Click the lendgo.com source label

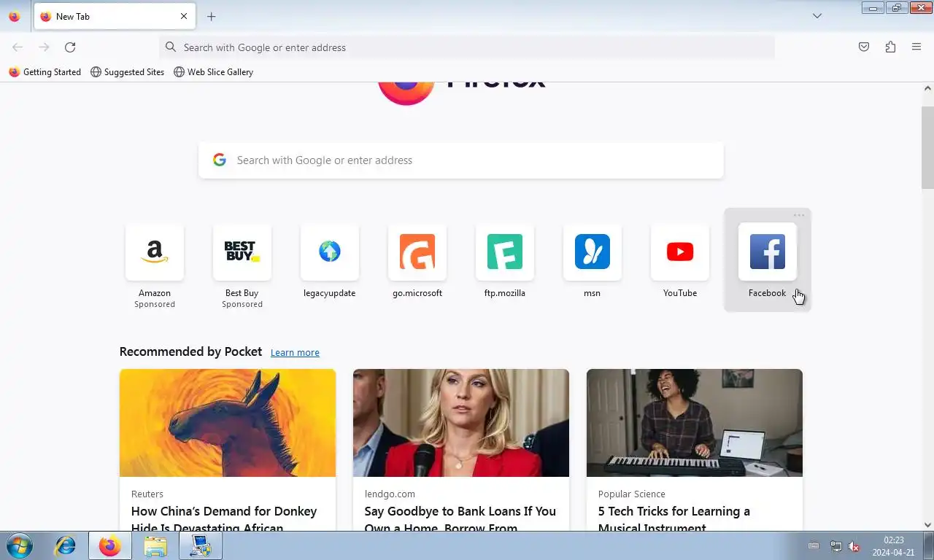[x=390, y=494]
